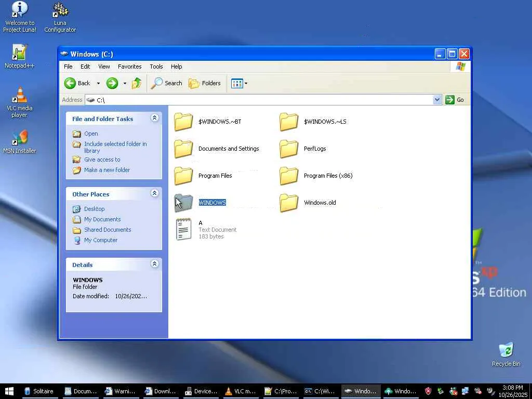Select the PerfLogs folder icon
This screenshot has height=399, width=532.
289,149
